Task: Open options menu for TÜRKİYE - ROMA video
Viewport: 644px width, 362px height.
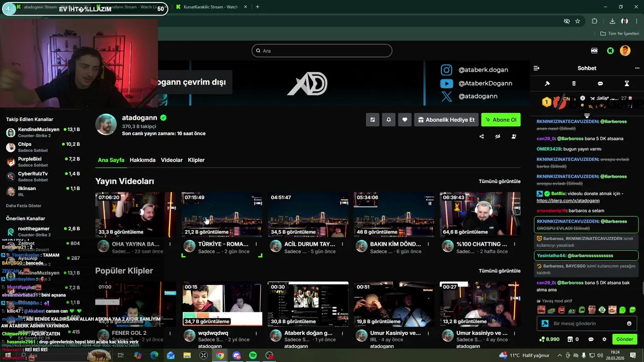Action: point(256,244)
